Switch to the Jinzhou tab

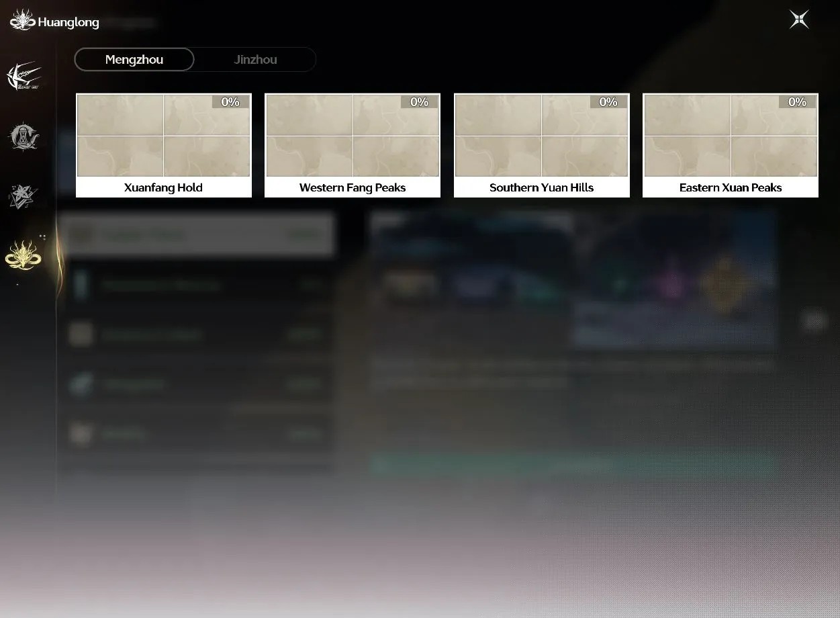click(x=255, y=60)
